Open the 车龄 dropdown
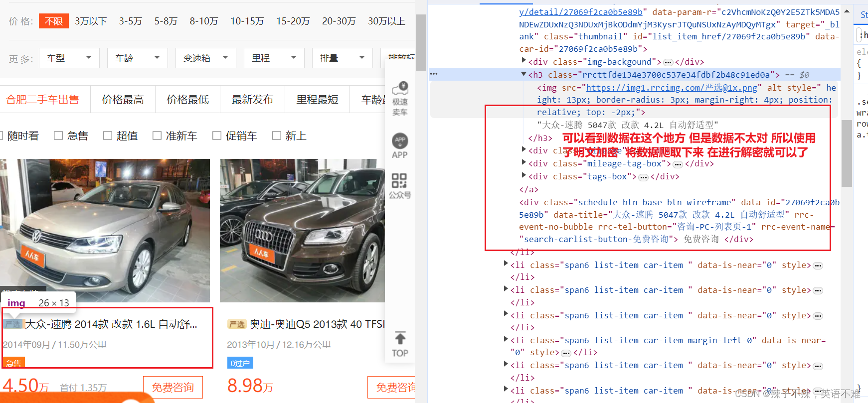The width and height of the screenshot is (868, 403). pos(138,58)
